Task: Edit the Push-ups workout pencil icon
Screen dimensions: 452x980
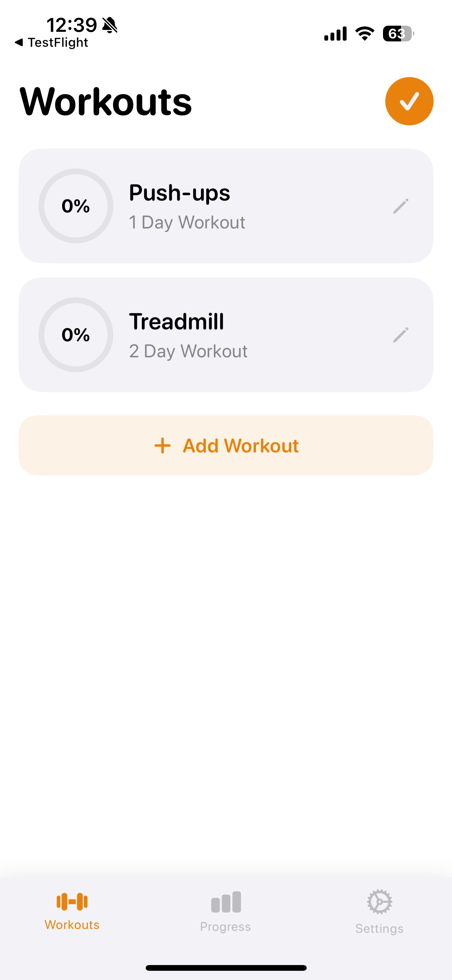Action: coord(401,206)
